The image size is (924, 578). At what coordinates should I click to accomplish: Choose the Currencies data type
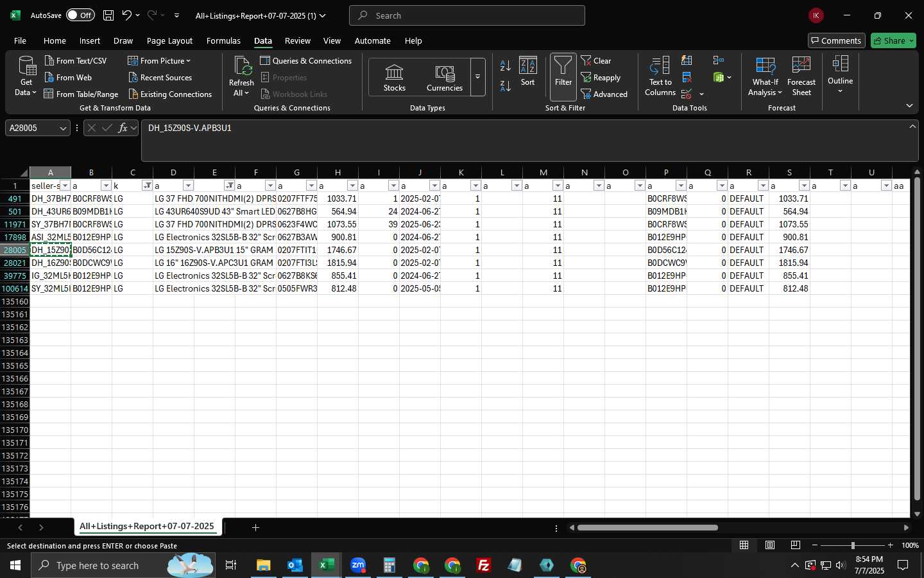(445, 77)
